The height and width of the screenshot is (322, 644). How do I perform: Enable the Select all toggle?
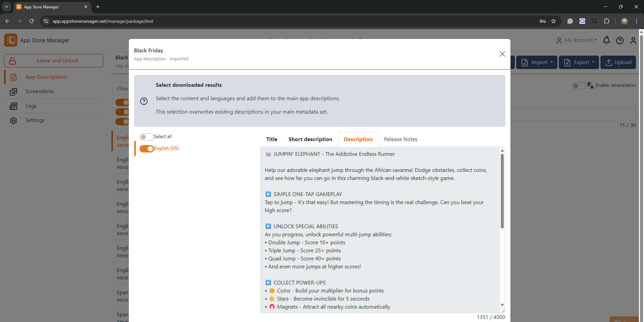[146, 137]
